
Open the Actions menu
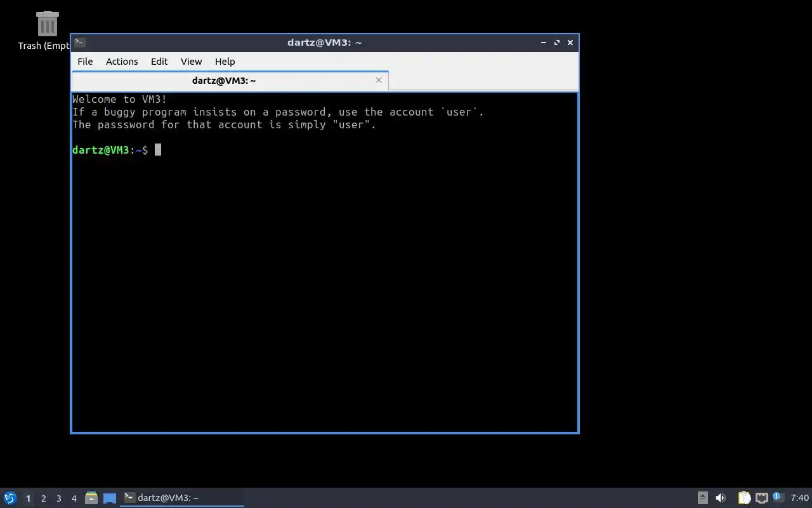[122, 62]
